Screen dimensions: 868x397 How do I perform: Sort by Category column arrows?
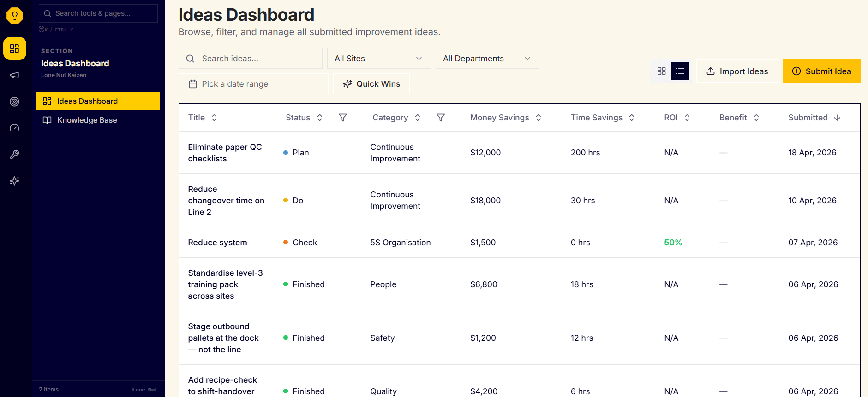click(x=418, y=118)
